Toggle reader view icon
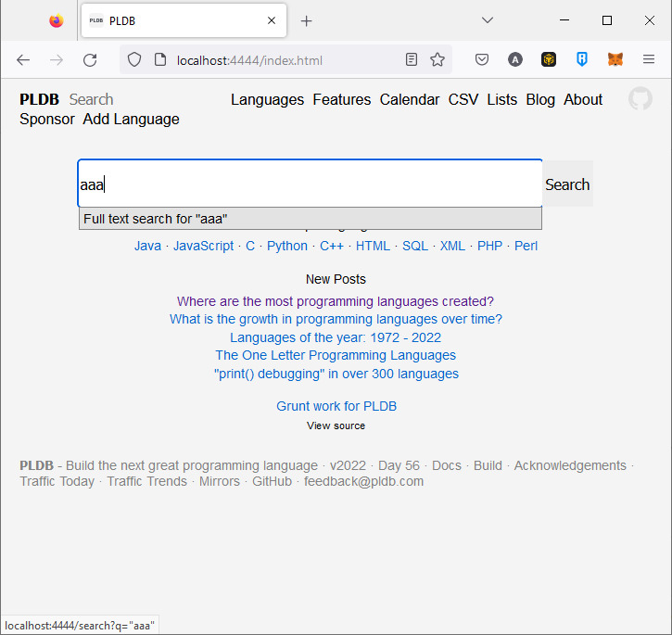This screenshot has width=672, height=635. 411,59
